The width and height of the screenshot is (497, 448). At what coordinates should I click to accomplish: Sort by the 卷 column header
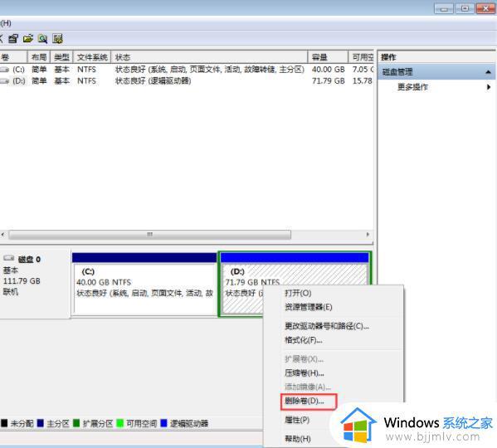point(13,57)
